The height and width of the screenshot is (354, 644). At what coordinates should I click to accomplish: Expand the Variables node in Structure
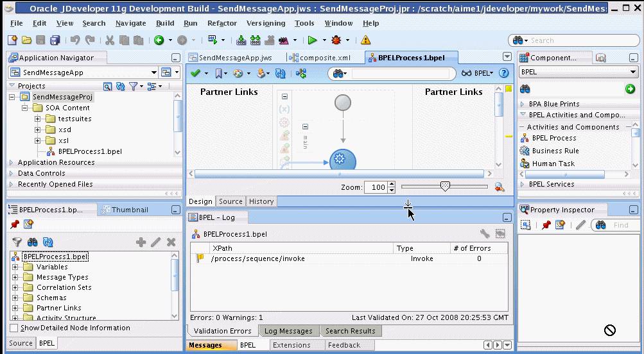point(15,267)
